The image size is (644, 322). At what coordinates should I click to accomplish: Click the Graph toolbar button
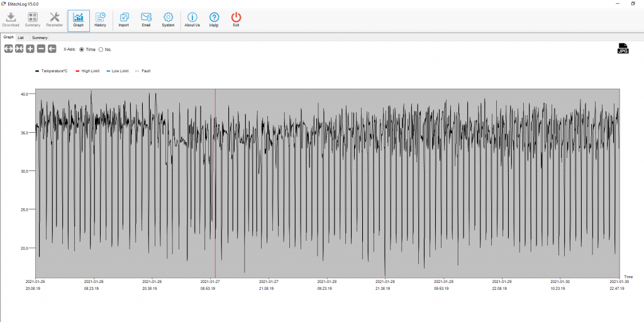[79, 19]
